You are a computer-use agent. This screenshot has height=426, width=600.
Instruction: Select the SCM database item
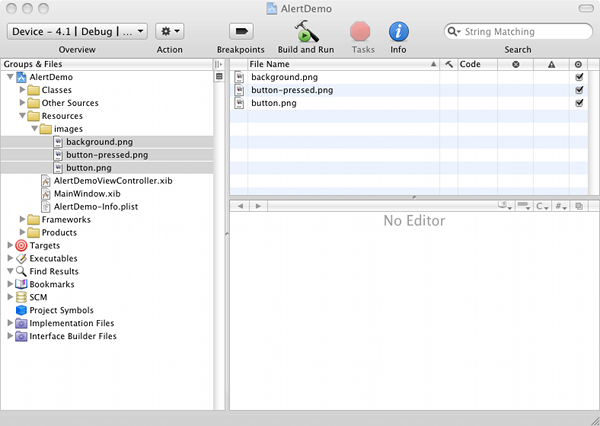[x=38, y=297]
